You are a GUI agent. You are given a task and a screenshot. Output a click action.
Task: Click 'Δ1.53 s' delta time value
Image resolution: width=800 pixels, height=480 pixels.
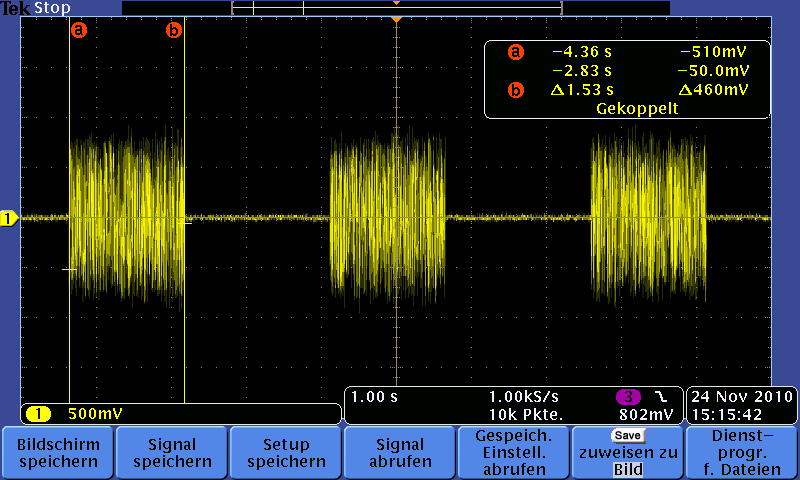coord(582,90)
